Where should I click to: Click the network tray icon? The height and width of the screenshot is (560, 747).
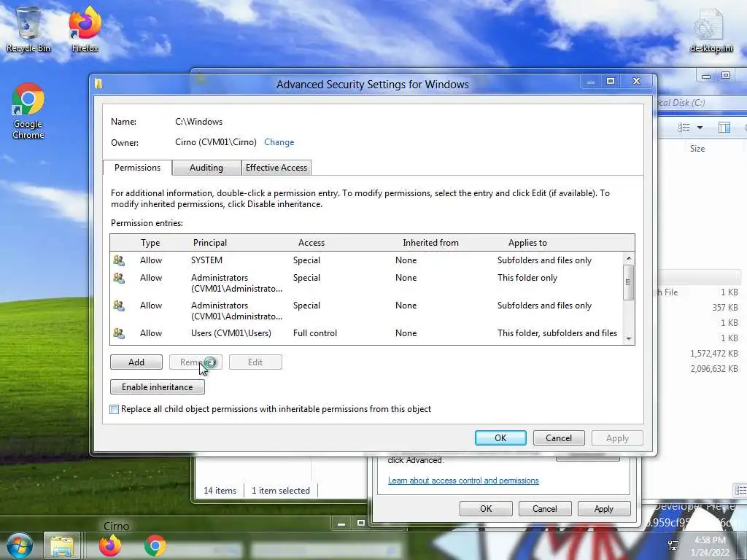(x=673, y=545)
